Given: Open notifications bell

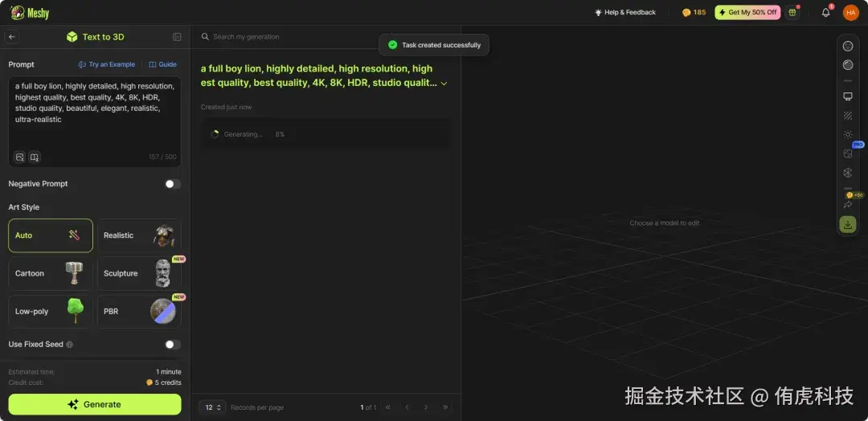Looking at the screenshot, I should tap(825, 12).
